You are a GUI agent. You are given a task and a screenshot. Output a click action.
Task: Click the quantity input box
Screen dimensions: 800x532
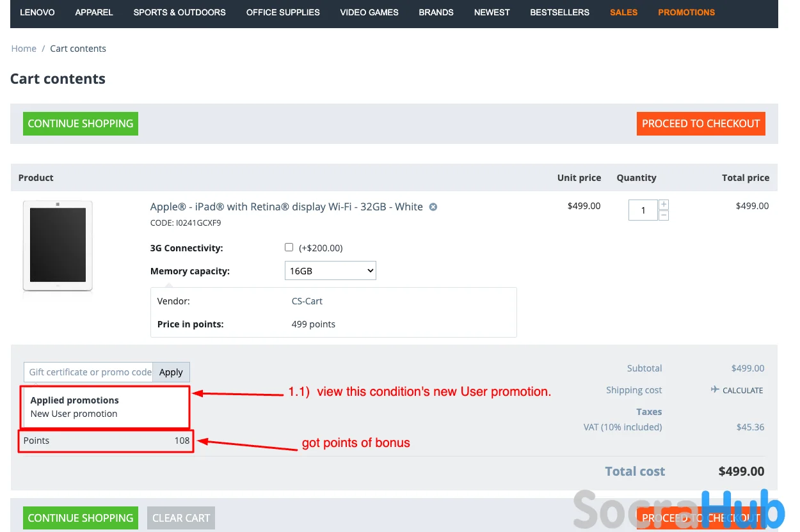tap(643, 210)
